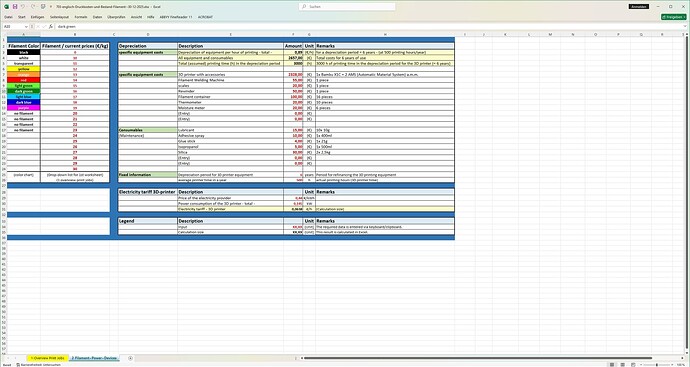Click into the formula bar showing dark green
Screen dimensions: 690x367
370,26
